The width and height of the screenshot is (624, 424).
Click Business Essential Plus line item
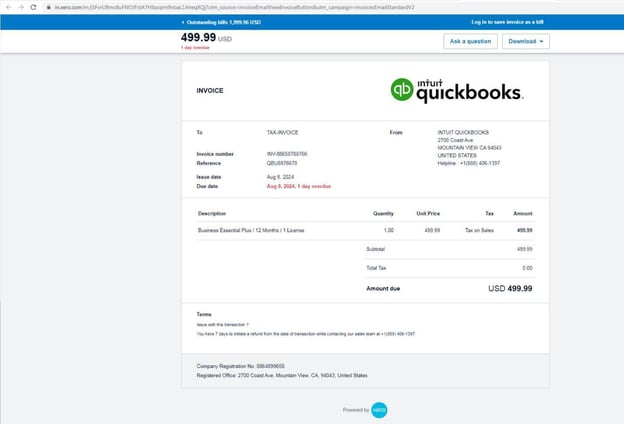(251, 231)
